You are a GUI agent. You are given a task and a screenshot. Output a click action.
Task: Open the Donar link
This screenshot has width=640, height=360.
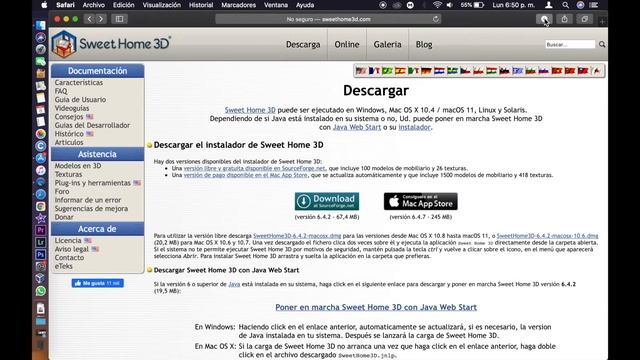point(64,217)
